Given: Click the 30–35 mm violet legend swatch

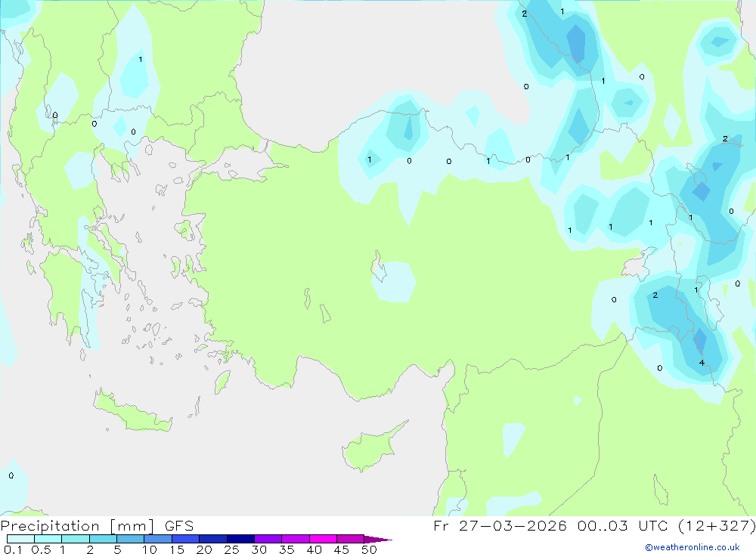Looking at the screenshot, I should (268, 539).
